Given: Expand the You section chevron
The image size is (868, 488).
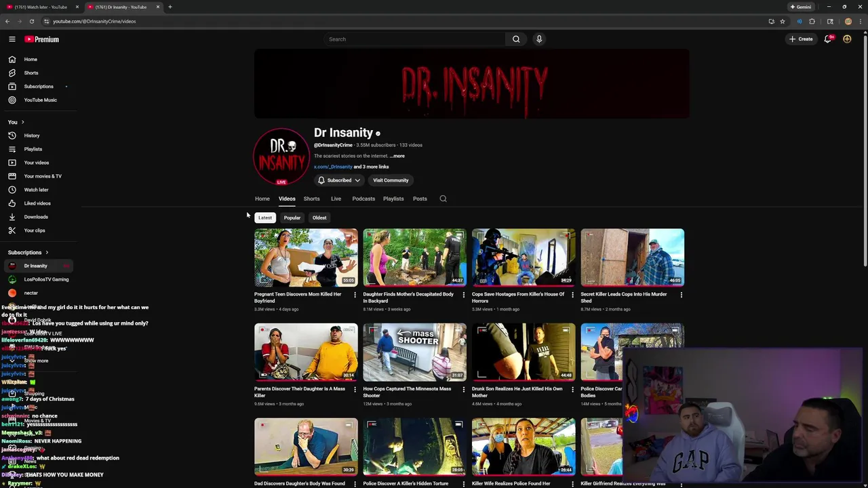Looking at the screenshot, I should (x=22, y=122).
